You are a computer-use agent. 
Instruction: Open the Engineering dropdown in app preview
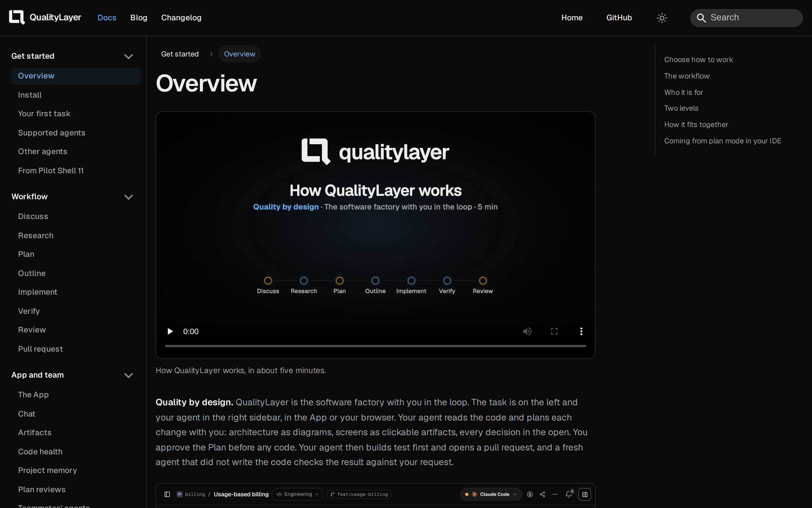[x=298, y=494]
